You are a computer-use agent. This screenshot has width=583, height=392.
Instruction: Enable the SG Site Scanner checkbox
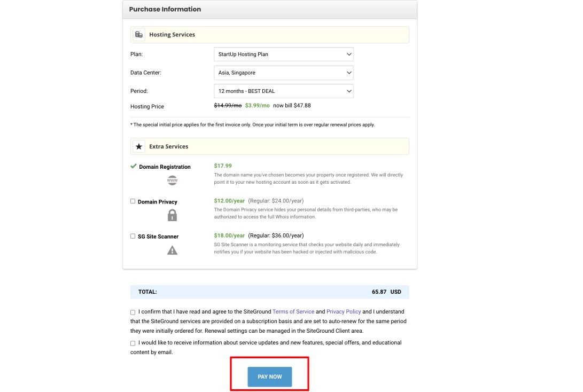point(133,236)
